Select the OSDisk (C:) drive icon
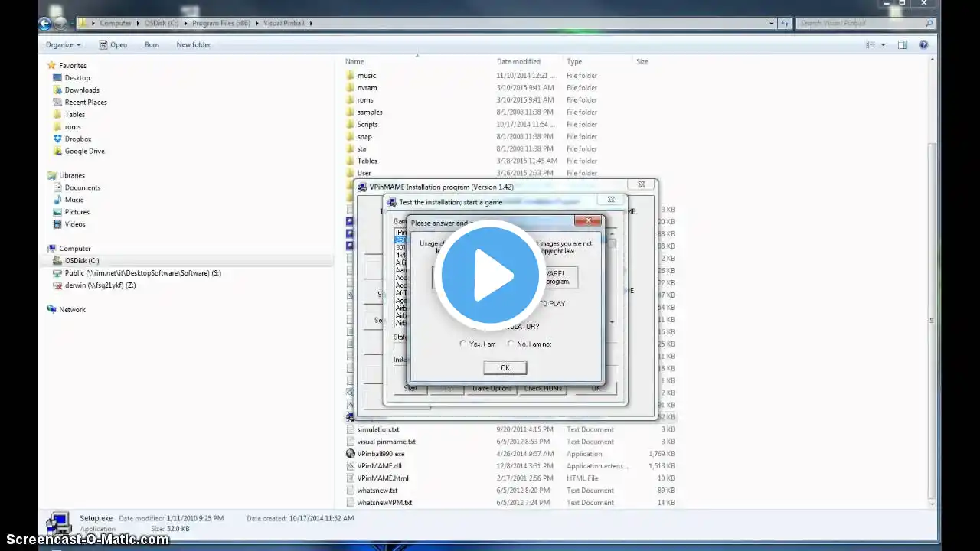Screen dimensions: 980x551 point(57,261)
